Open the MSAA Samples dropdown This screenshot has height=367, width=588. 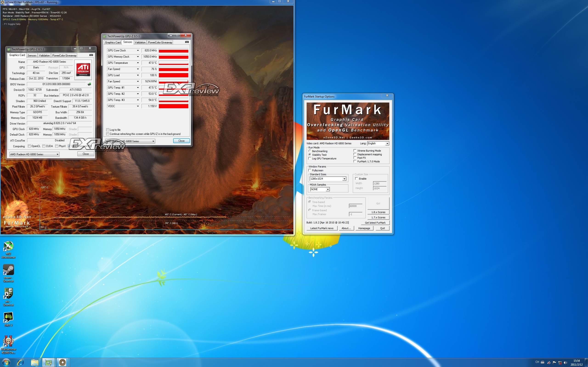point(328,189)
